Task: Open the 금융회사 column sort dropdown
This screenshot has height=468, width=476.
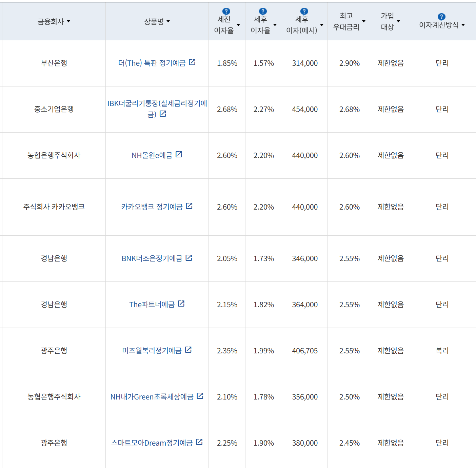Action: click(69, 21)
